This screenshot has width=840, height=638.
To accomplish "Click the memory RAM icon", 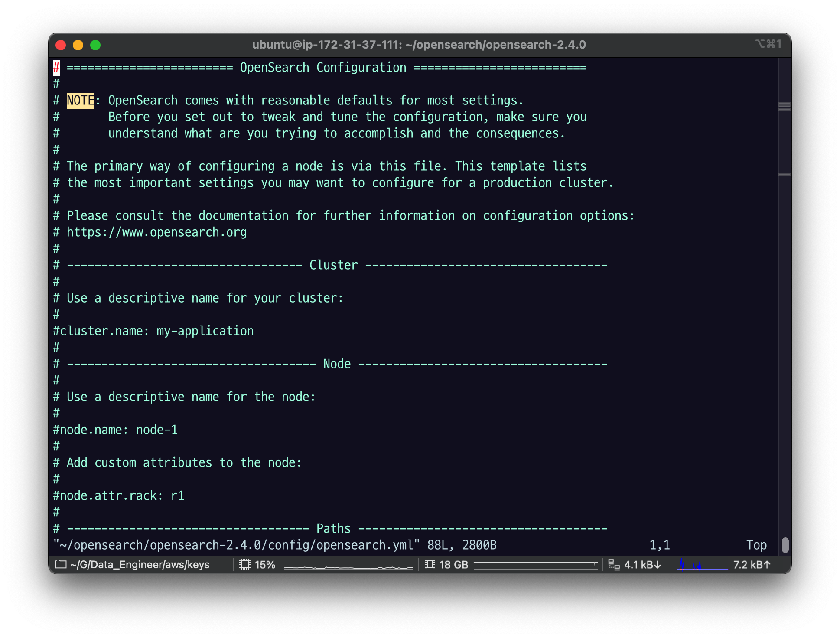I will 430,564.
